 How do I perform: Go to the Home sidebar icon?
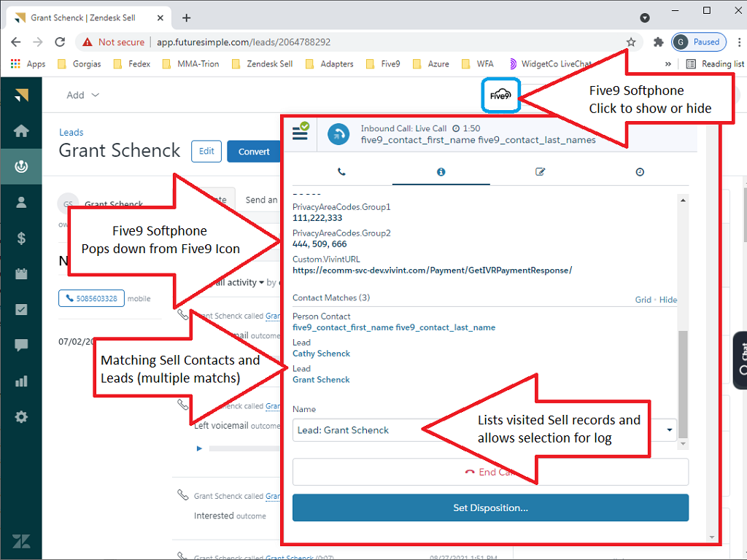(21, 131)
